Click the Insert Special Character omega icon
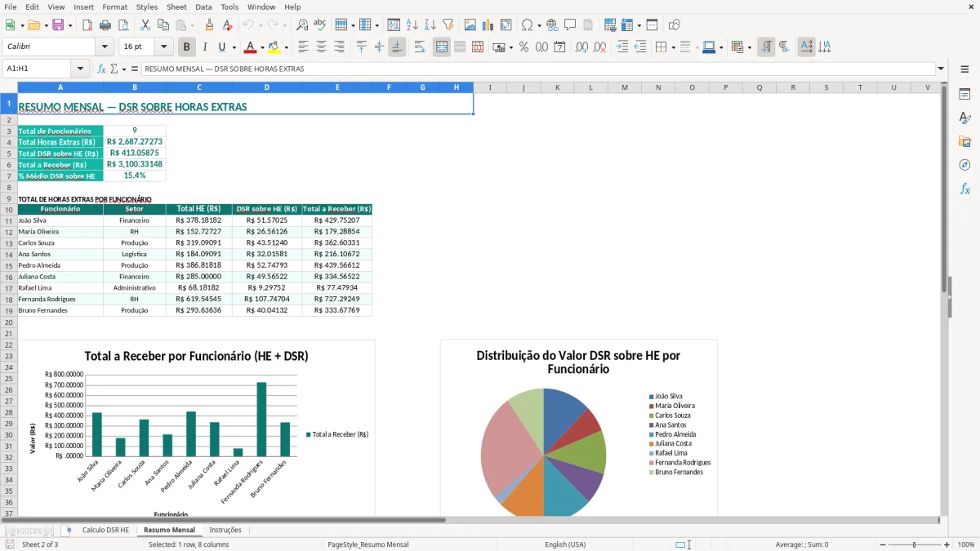 pos(527,25)
